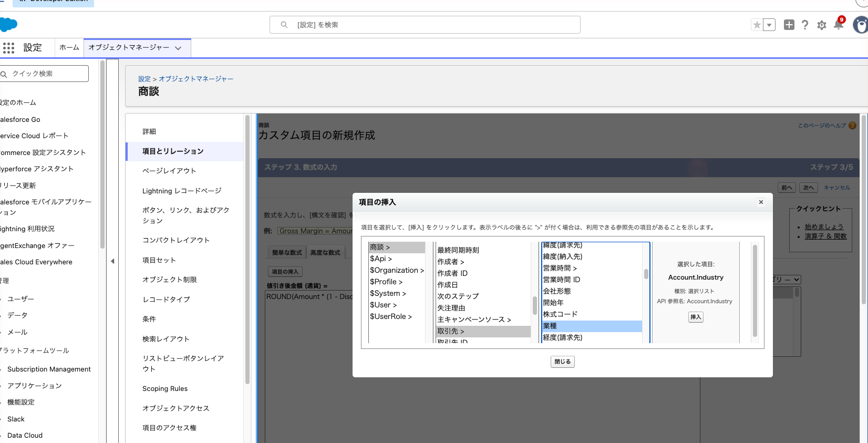Click the favorites star icon
This screenshot has height=443, width=868.
(x=757, y=25)
